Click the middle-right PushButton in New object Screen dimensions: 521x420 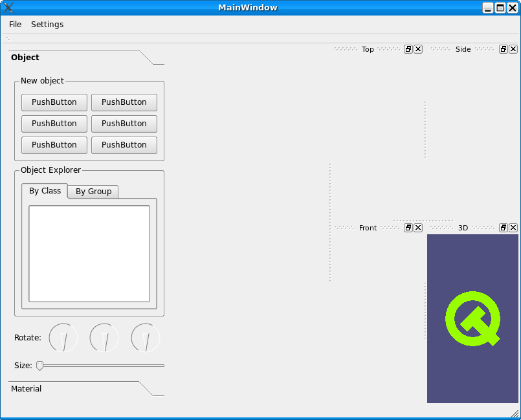click(x=124, y=124)
